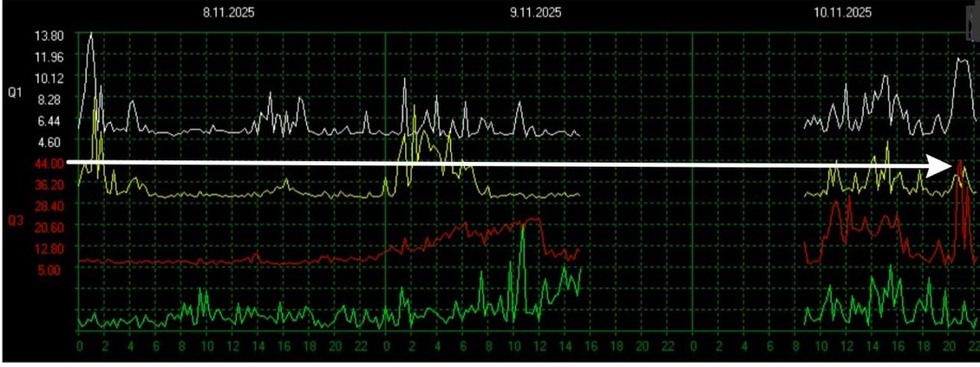This screenshot has width=980, height=367.
Task: Click the 4.60 scale value
Action: [51, 141]
